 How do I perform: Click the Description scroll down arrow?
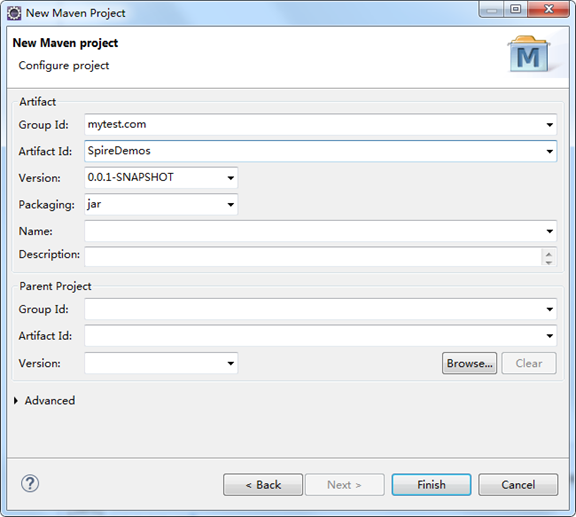pos(549,262)
